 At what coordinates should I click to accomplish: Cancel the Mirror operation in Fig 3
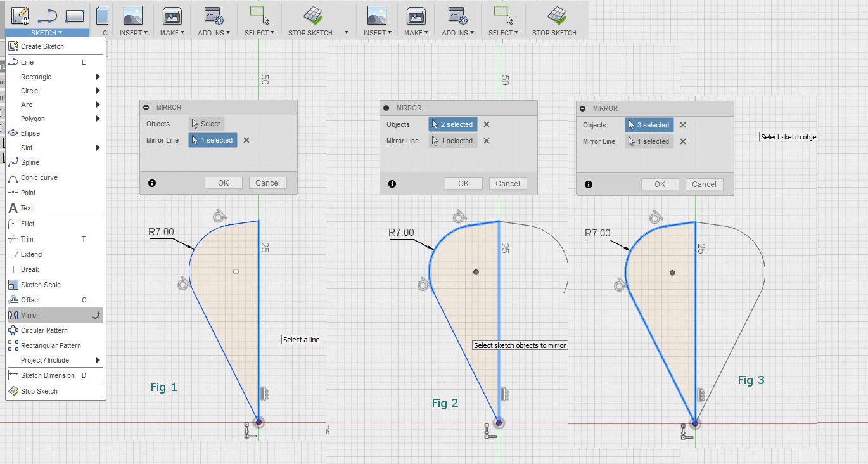coord(704,184)
